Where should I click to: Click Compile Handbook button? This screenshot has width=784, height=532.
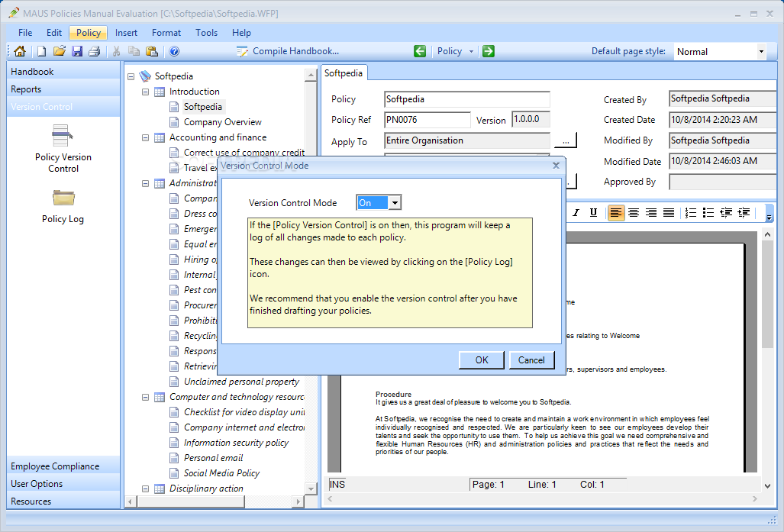288,51
